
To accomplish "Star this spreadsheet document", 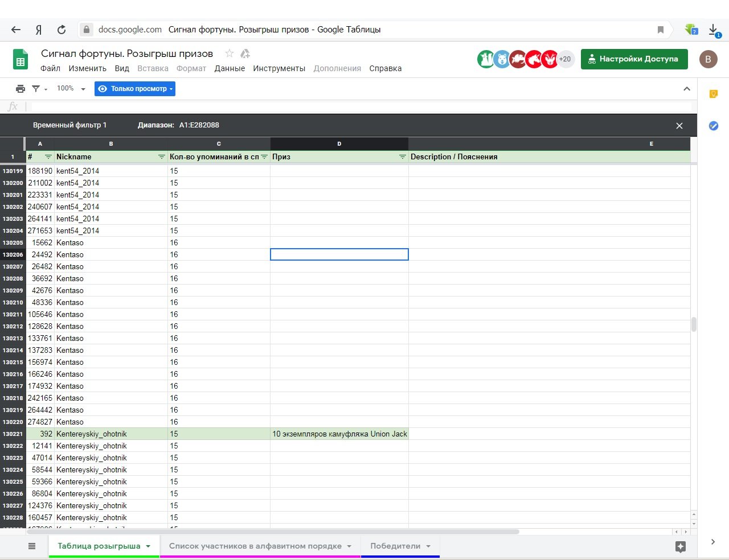I will (x=230, y=53).
